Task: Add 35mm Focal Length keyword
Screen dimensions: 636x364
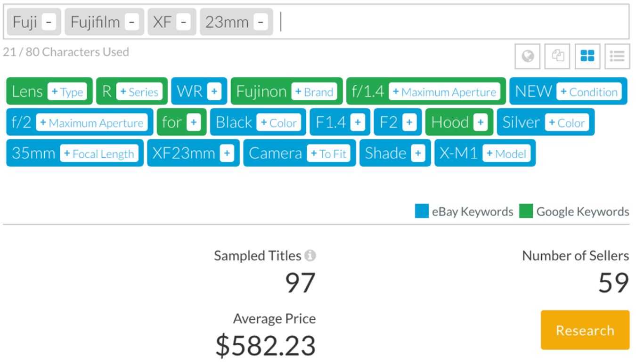Action: click(x=99, y=154)
